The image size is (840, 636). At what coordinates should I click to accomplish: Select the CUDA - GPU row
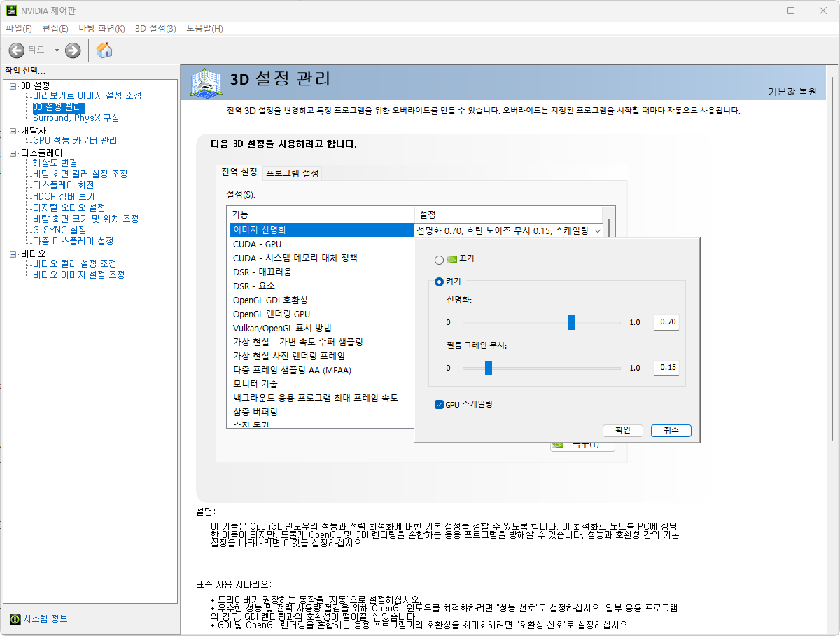323,244
